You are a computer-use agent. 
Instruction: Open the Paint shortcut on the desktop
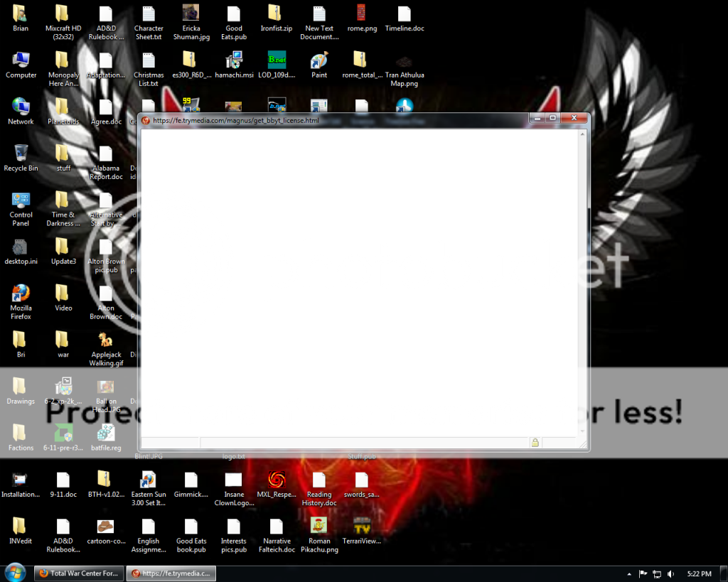(x=319, y=61)
